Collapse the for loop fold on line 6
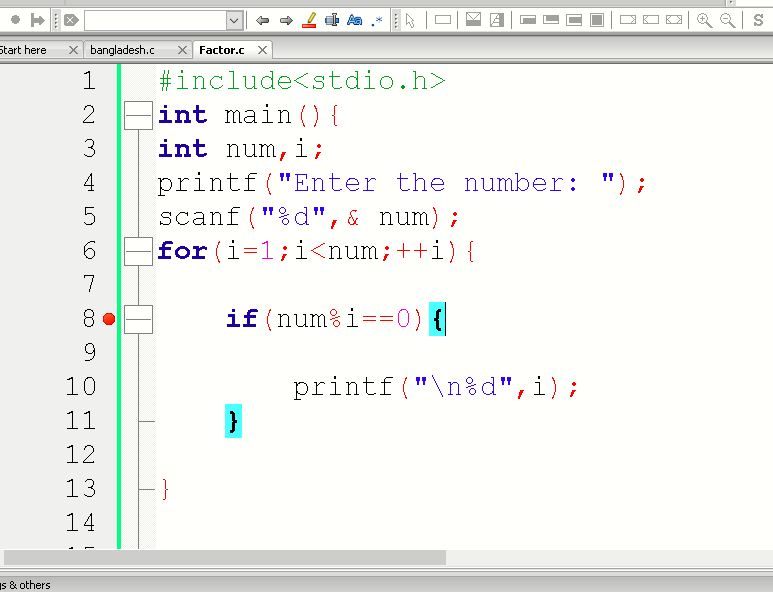The image size is (773, 592). tap(139, 251)
